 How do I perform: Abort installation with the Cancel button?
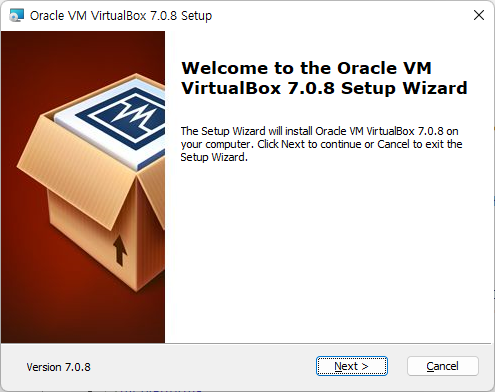pyautogui.click(x=443, y=366)
